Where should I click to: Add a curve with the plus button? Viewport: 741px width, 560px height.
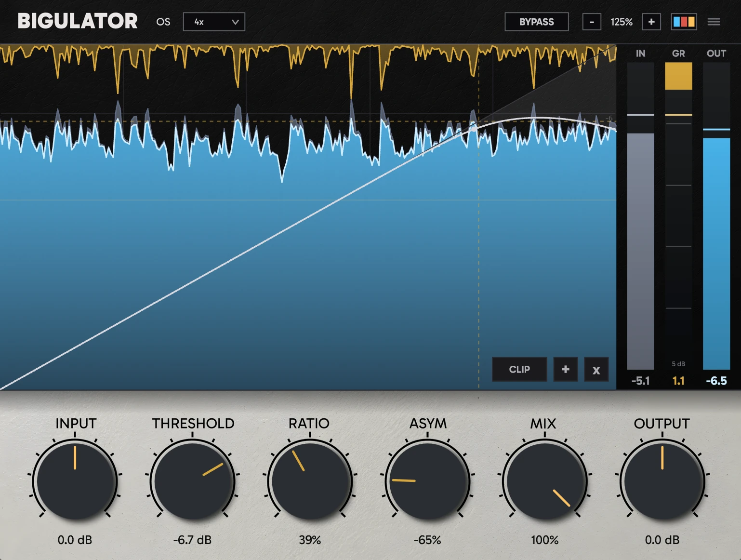[566, 369]
